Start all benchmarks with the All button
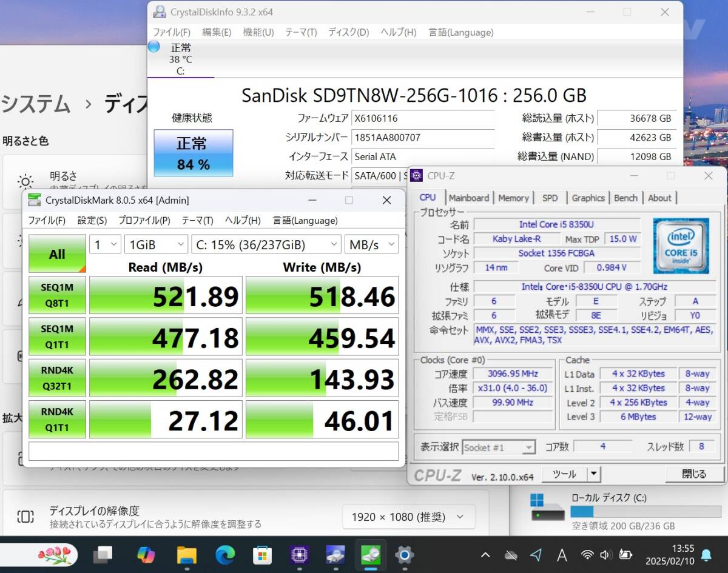728x573 pixels. [x=57, y=253]
